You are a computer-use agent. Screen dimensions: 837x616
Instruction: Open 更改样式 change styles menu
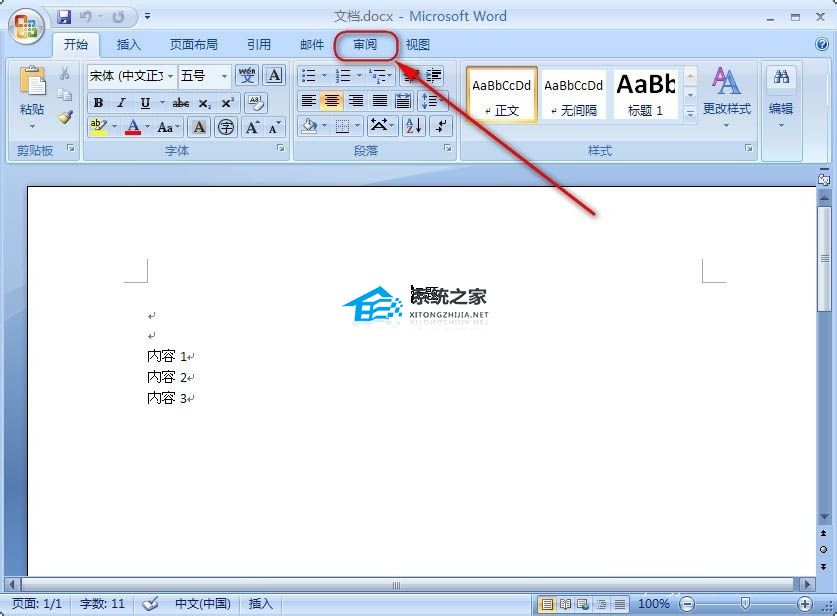point(726,97)
